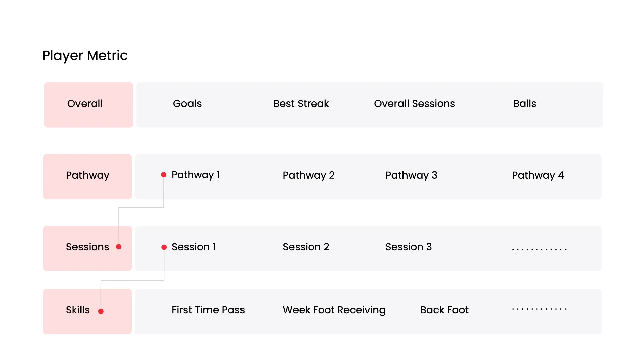The width and height of the screenshot is (644, 362).
Task: Open Session 3
Action: click(x=409, y=247)
